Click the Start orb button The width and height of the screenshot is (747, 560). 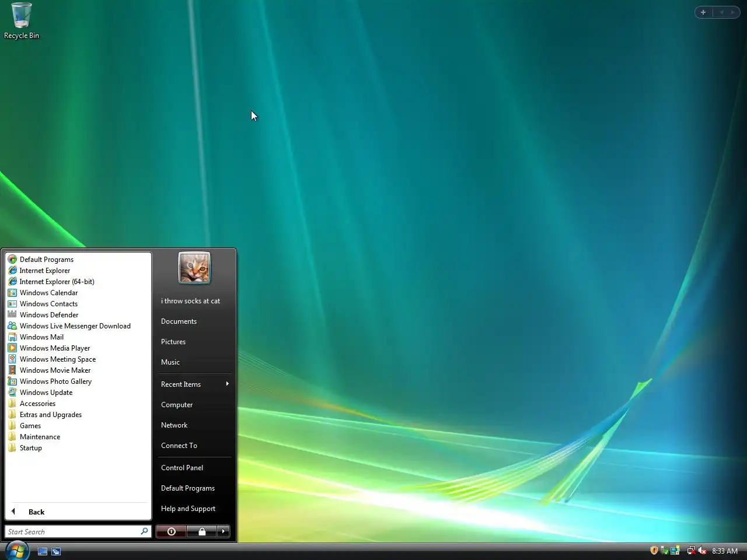click(x=17, y=550)
